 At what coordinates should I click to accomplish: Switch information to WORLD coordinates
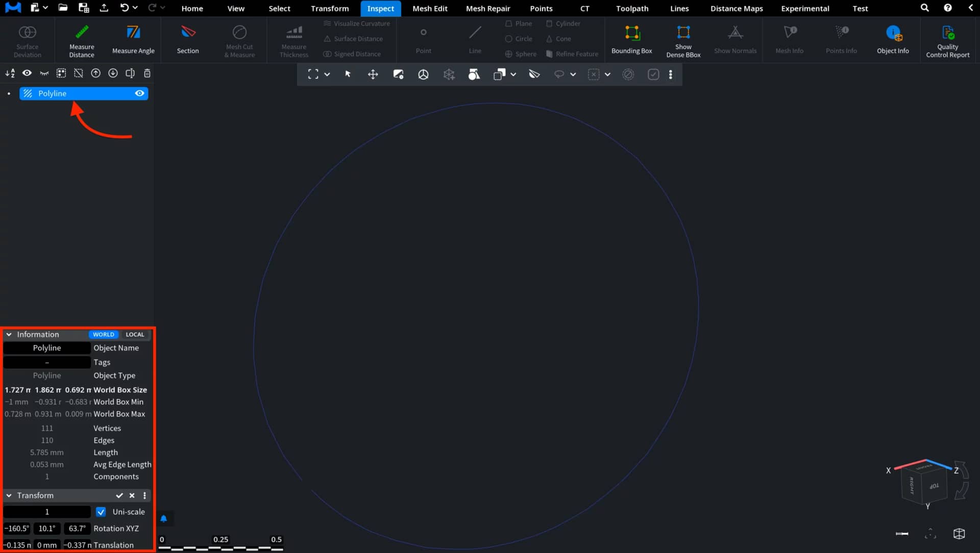pos(104,335)
